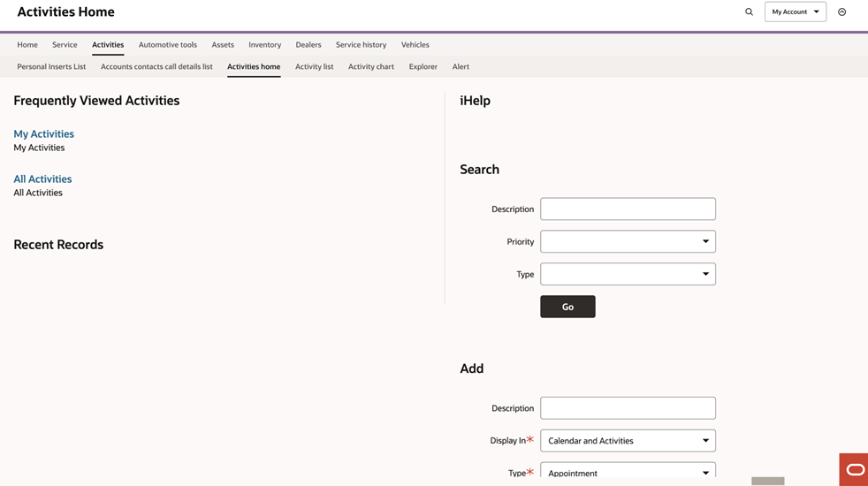Screen dimensions: 868x486
Task: Open the Type dropdown under Add
Action: point(628,473)
